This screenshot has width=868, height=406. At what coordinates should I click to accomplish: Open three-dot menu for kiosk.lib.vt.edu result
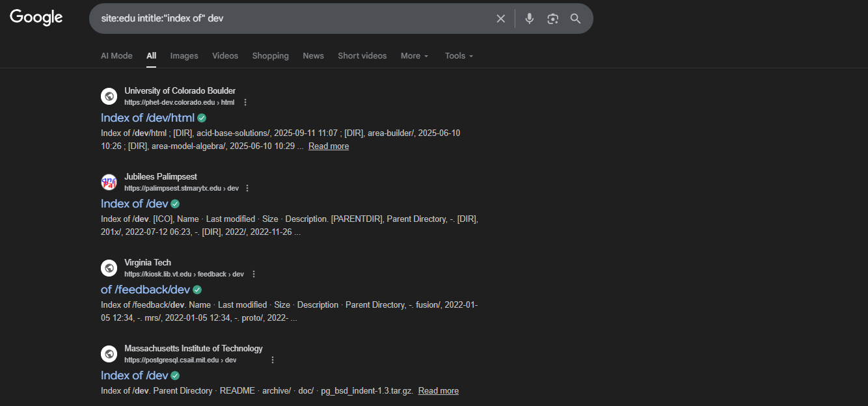(254, 274)
